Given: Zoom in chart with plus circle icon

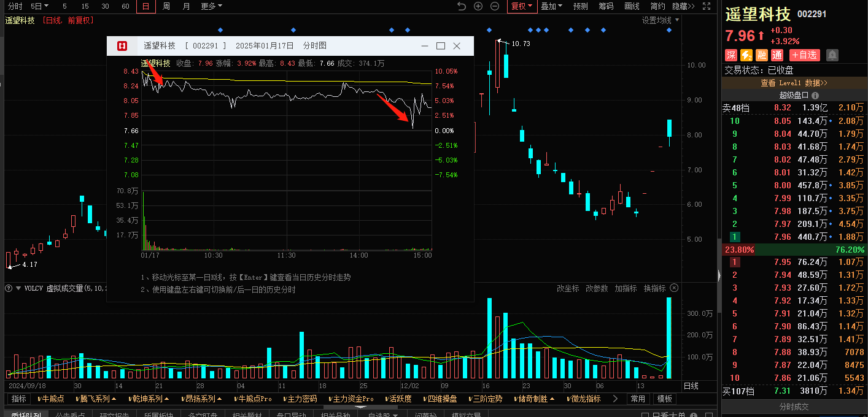Looking at the screenshot, I should 478,6.
